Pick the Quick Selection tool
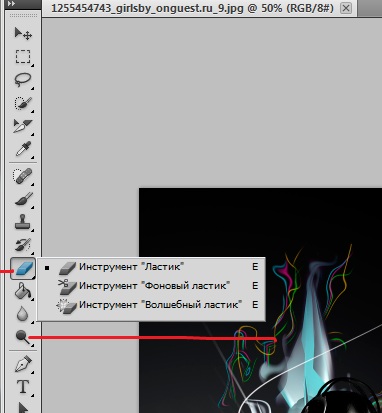Image resolution: width=382 pixels, height=413 pixels. (x=23, y=103)
